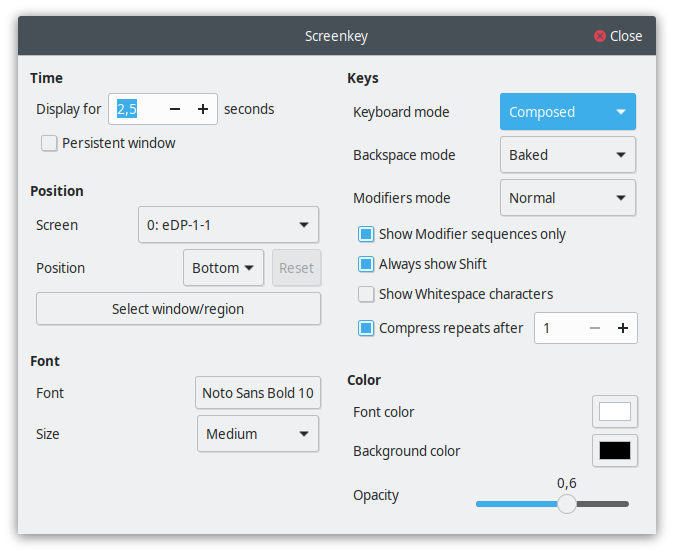This screenshot has height=554, width=674.
Task: Toggle Compress repeats after checkbox
Action: (366, 328)
